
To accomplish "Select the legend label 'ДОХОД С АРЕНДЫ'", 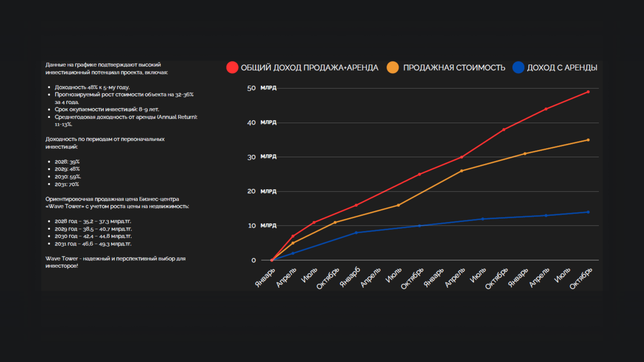I will click(562, 68).
